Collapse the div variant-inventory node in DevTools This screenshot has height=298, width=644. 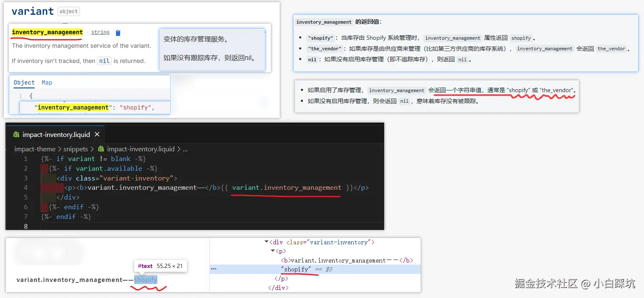[267, 242]
